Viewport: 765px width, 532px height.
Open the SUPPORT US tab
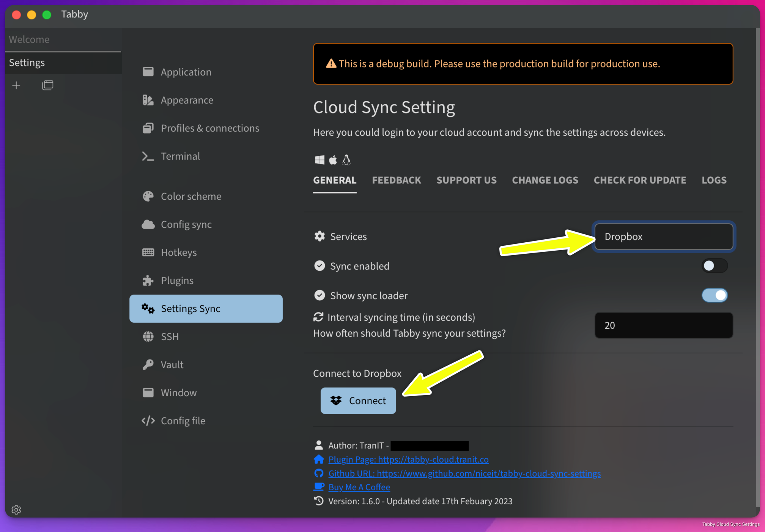pos(466,180)
